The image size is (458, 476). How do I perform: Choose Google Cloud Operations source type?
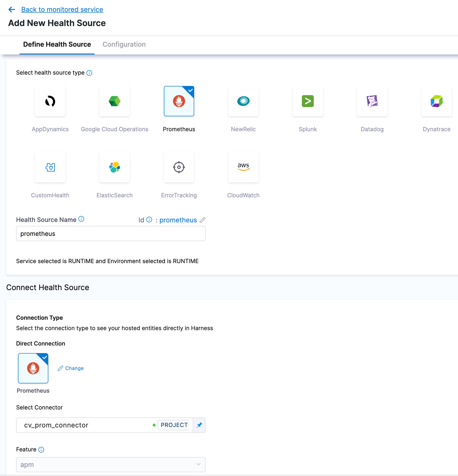114,101
